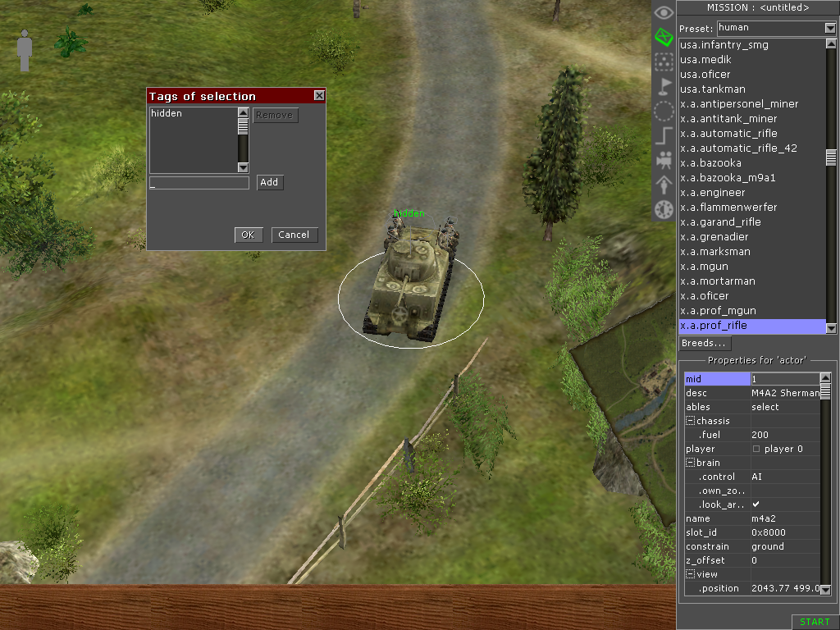840x630 pixels.
Task: Cancel the Tags of selection dialog
Action: [294, 235]
